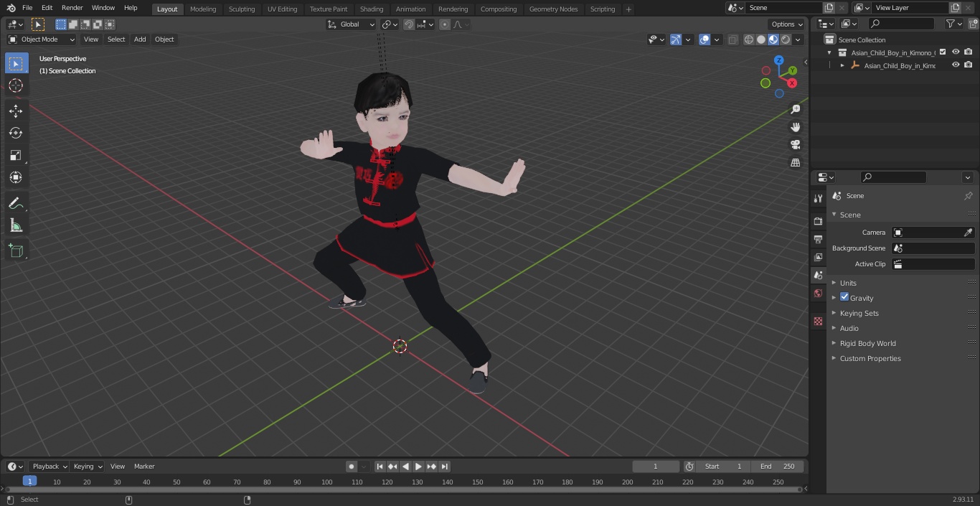This screenshot has height=506, width=980.
Task: Select the Annotate tool
Action: point(16,203)
